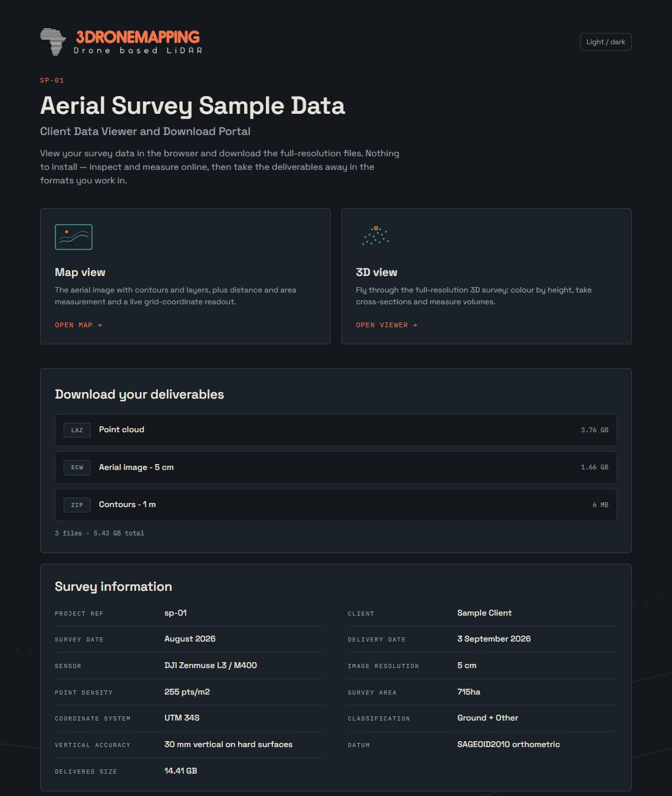Click the SENSOR label
Image resolution: width=672 pixels, height=796 pixels.
[x=68, y=666]
